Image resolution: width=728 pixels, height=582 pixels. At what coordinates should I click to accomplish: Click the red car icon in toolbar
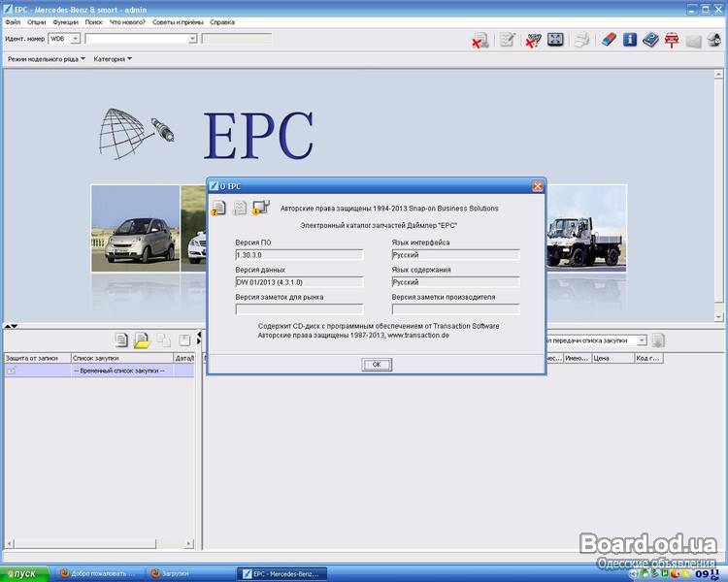coord(672,40)
